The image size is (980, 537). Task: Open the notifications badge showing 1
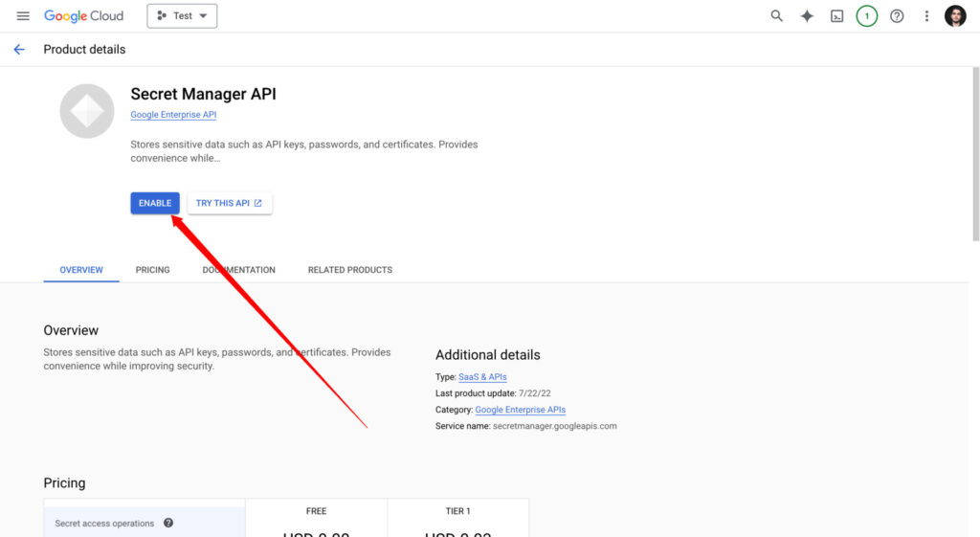point(867,16)
